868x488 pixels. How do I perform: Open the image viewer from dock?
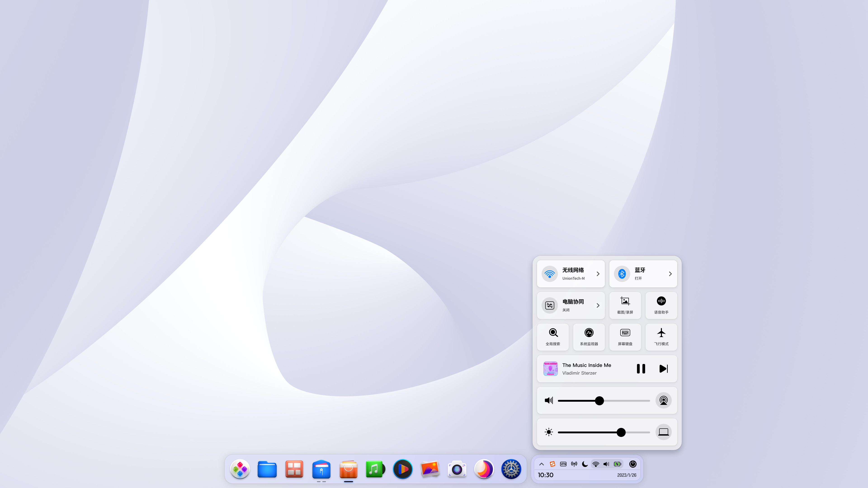[430, 469]
